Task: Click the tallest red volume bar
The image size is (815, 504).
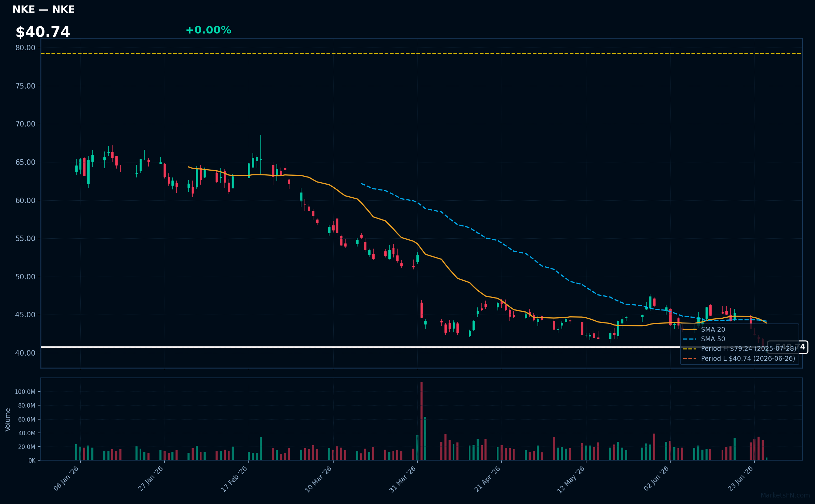Action: tap(422, 421)
